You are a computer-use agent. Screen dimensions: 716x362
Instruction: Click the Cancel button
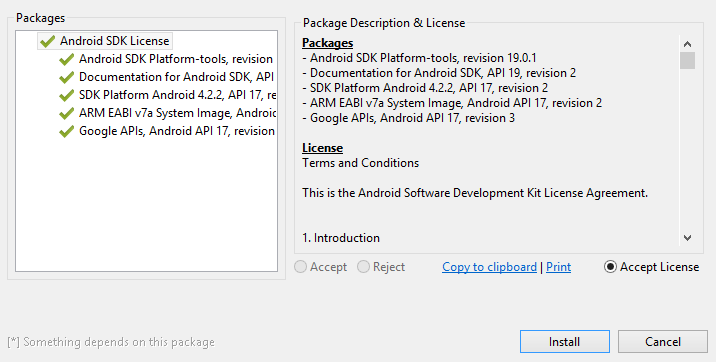pyautogui.click(x=663, y=342)
